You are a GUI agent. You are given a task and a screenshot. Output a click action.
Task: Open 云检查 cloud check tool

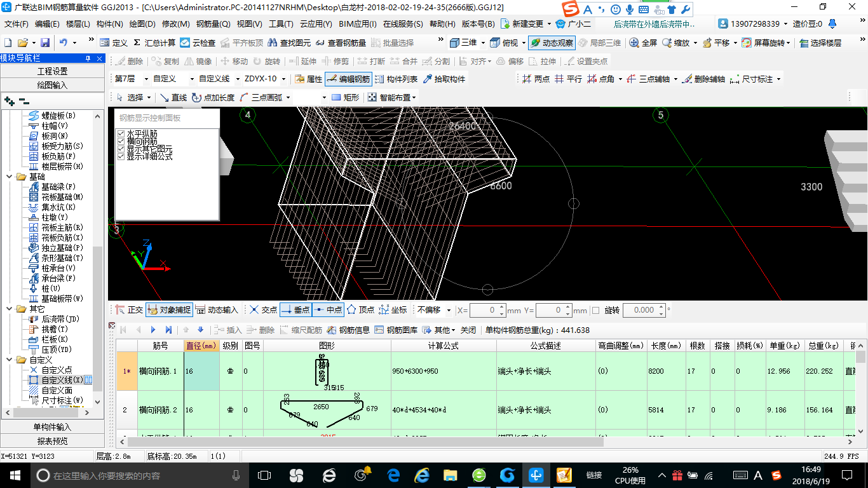coord(198,43)
